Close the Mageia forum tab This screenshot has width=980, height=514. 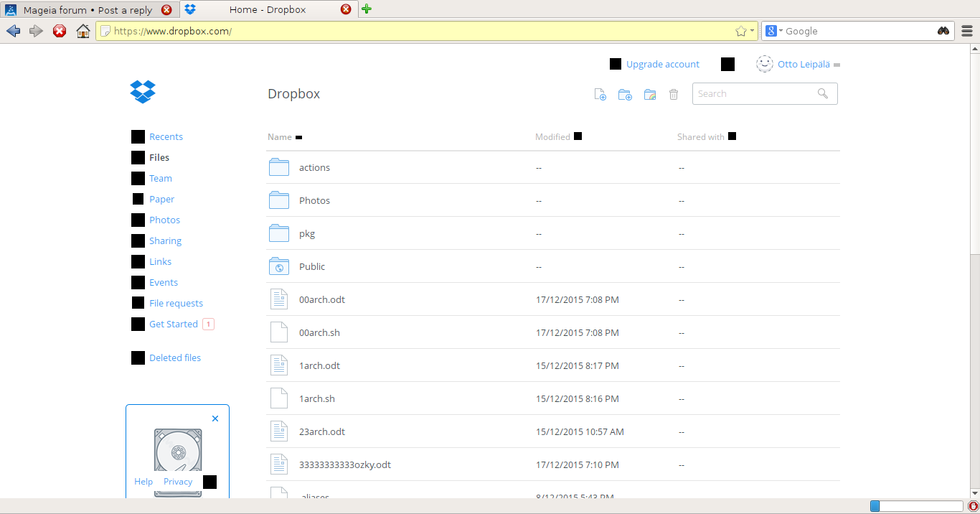(166, 10)
